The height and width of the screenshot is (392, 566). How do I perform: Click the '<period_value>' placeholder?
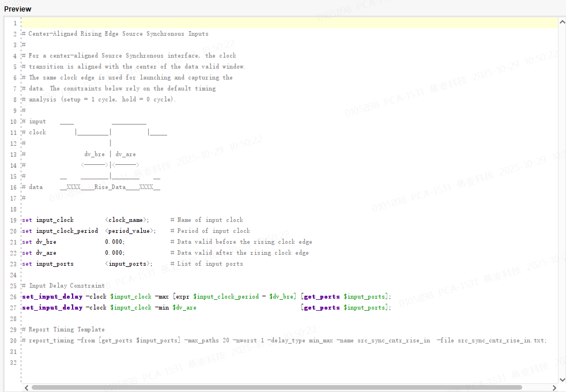tap(130, 231)
